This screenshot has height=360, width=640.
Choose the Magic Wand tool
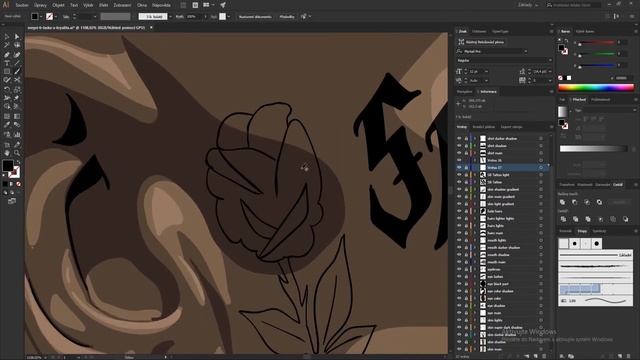click(7, 45)
